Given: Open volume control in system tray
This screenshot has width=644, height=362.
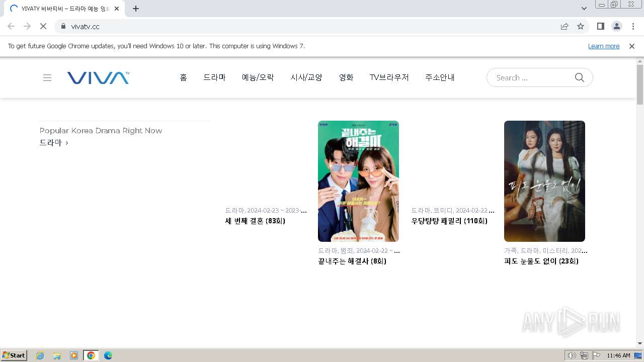Looking at the screenshot, I should 572,355.
